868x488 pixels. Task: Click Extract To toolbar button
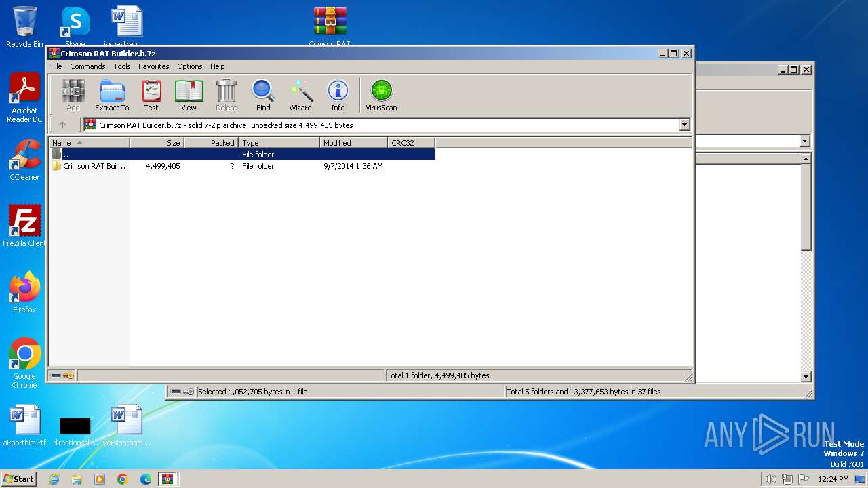[112, 95]
